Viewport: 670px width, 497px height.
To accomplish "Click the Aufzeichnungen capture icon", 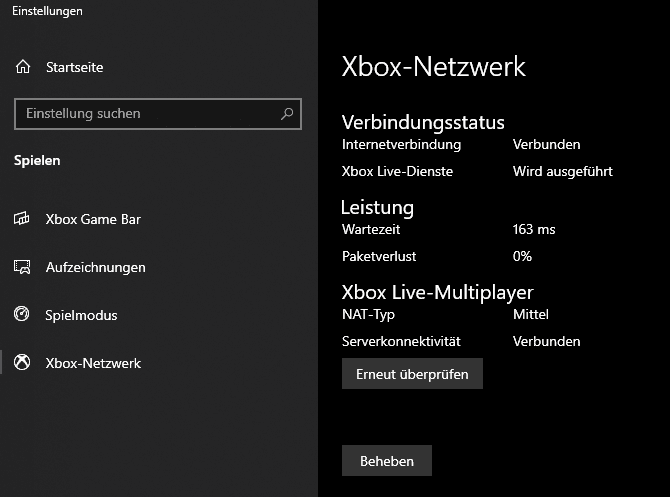I will click(22, 267).
